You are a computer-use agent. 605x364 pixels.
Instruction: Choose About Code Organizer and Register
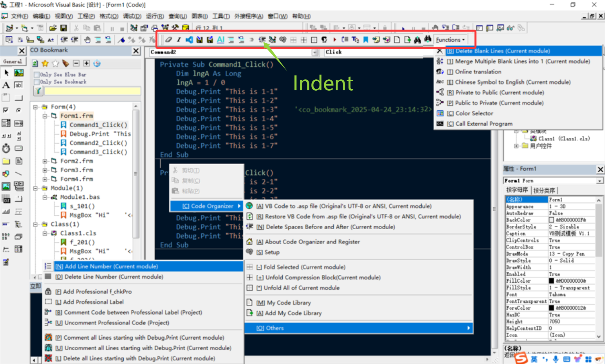(x=358, y=242)
